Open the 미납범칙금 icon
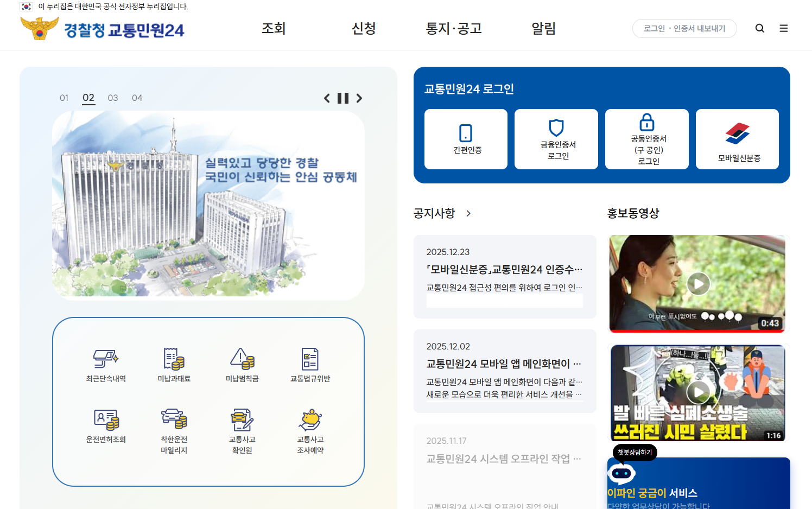This screenshot has width=812, height=509. 242,365
